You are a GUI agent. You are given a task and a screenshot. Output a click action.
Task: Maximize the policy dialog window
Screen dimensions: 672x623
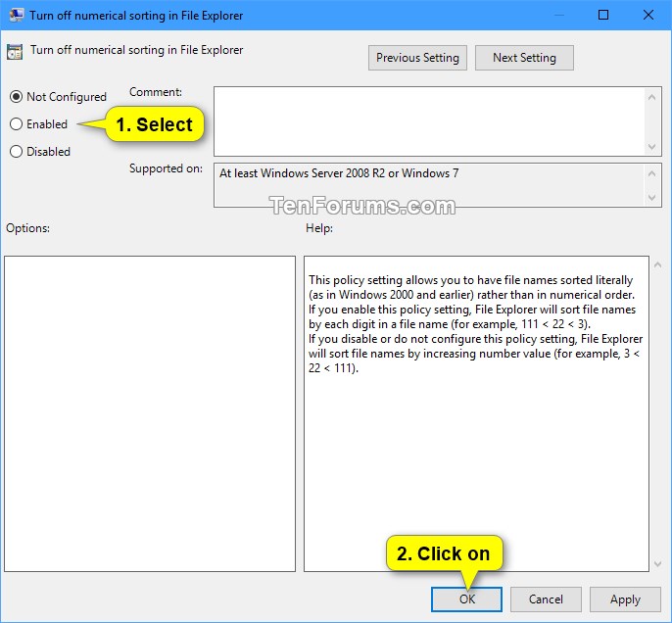coord(603,15)
